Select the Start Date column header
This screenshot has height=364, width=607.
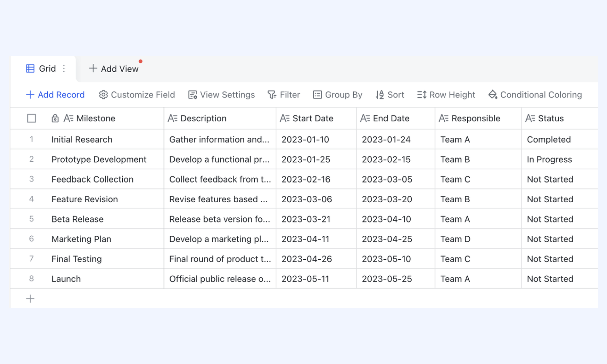pyautogui.click(x=316, y=118)
